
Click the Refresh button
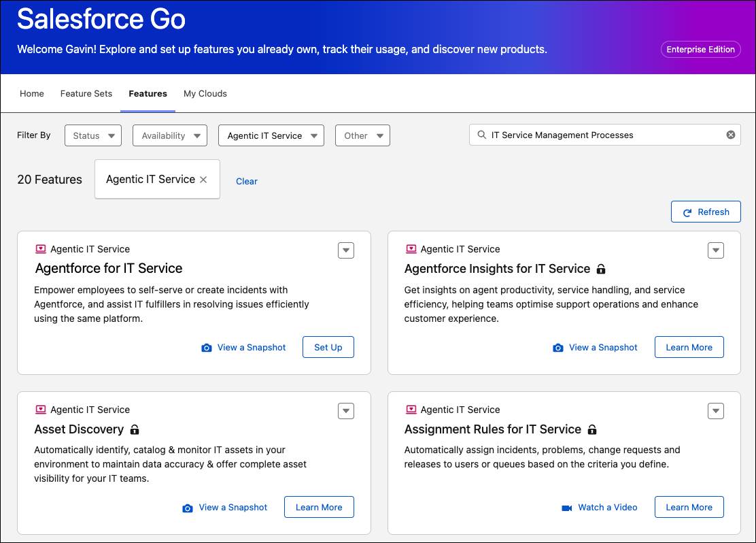pyautogui.click(x=706, y=212)
